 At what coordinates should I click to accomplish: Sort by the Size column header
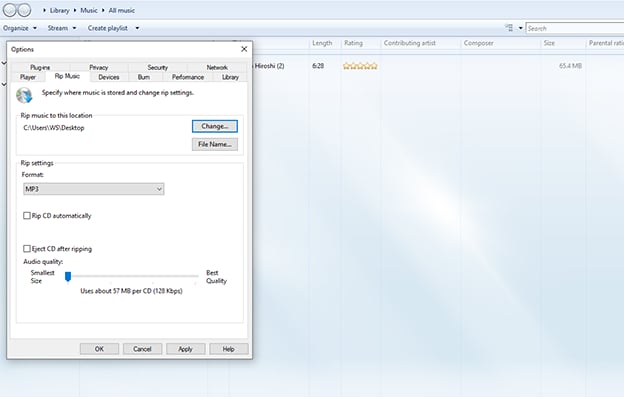coord(549,43)
